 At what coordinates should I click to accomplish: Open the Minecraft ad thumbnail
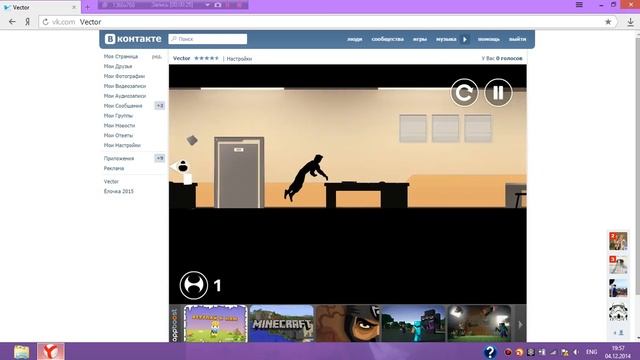click(282, 323)
